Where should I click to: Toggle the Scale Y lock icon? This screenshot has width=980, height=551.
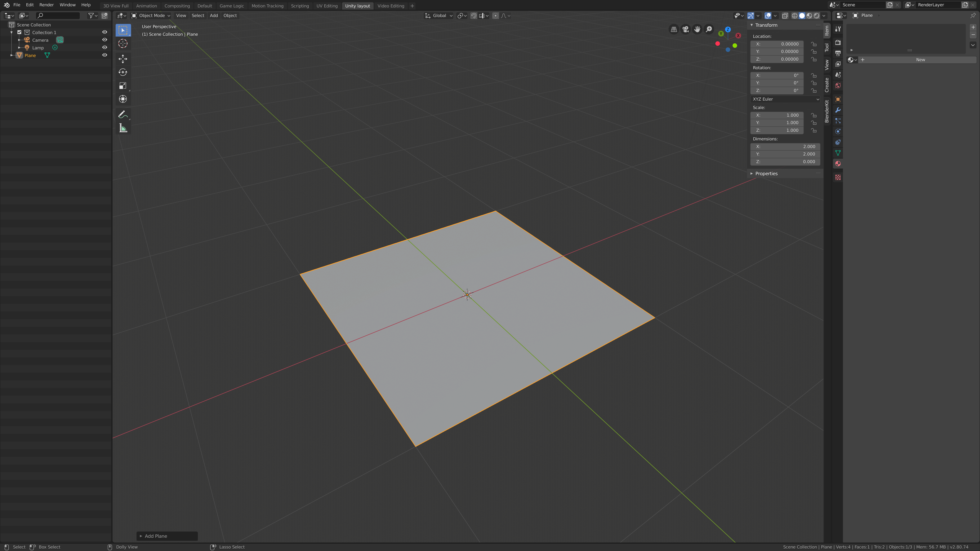pyautogui.click(x=814, y=123)
